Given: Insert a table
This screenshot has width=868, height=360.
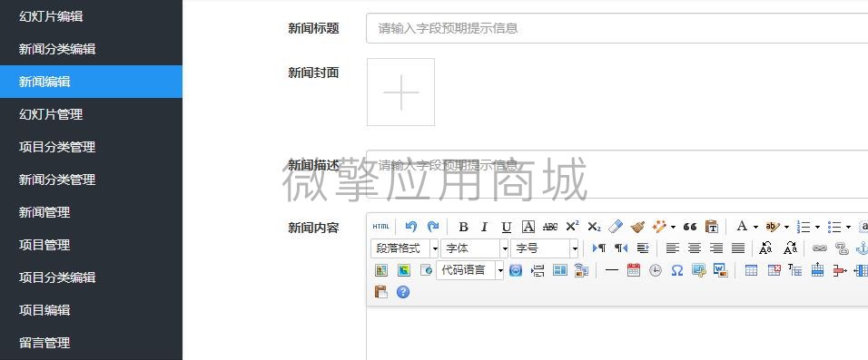Looking at the screenshot, I should (x=751, y=270).
